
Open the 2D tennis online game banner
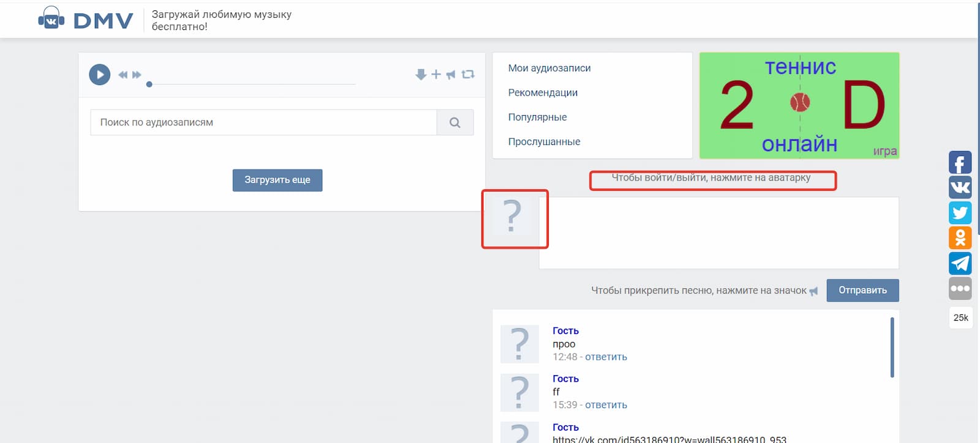[x=799, y=105]
